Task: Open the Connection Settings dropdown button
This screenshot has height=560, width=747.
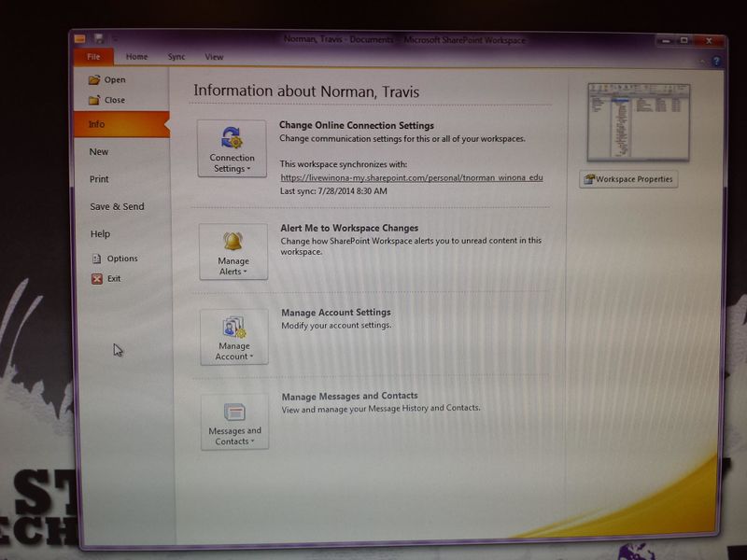Action: point(232,148)
